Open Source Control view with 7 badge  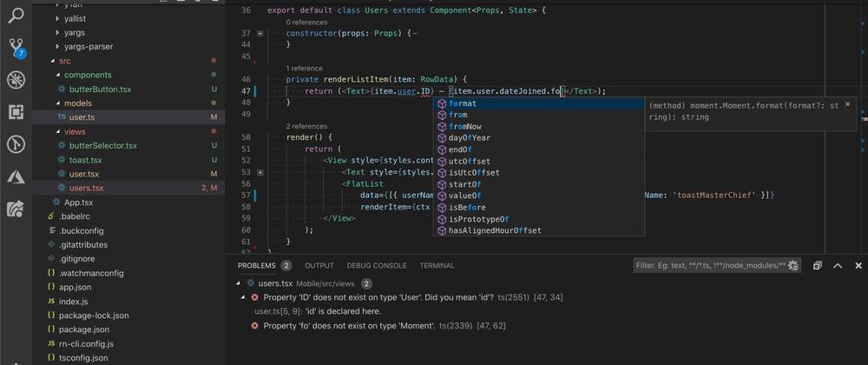tap(16, 48)
